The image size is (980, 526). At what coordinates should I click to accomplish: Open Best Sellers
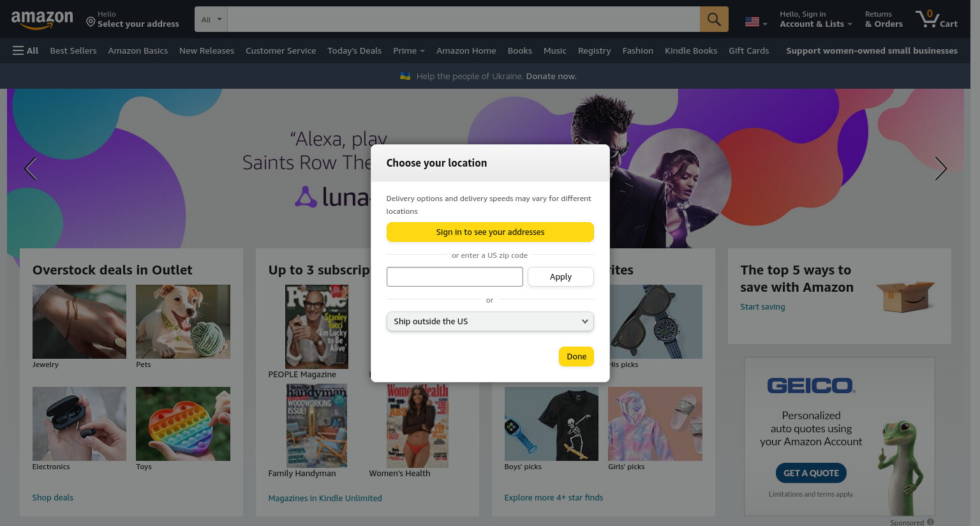(73, 50)
